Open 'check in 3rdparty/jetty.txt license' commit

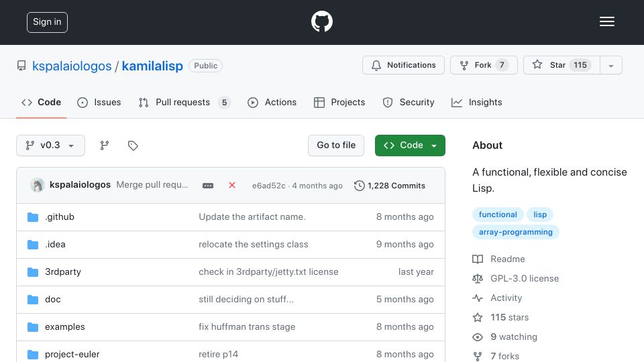point(268,271)
